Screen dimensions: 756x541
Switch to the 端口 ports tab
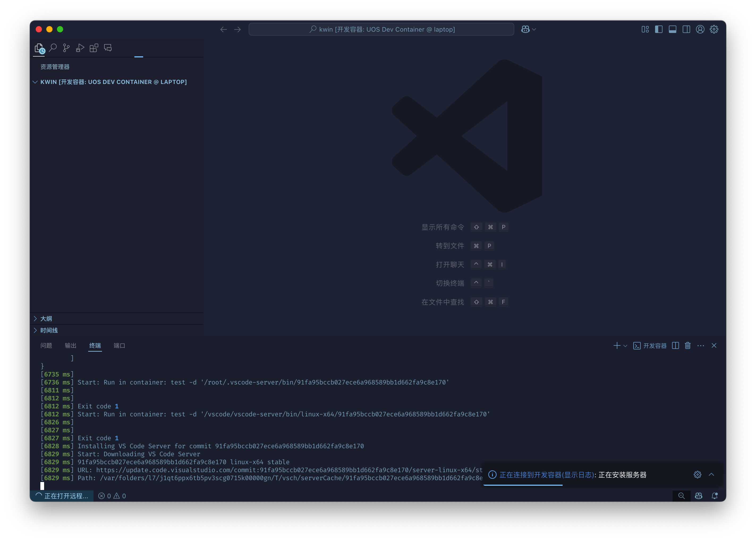point(119,345)
